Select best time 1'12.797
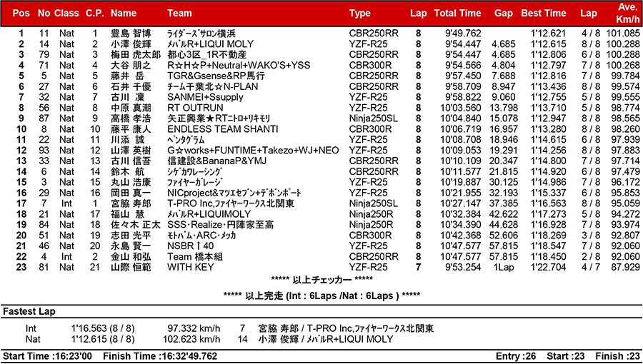This screenshot has height=364, width=643. pyautogui.click(x=548, y=66)
